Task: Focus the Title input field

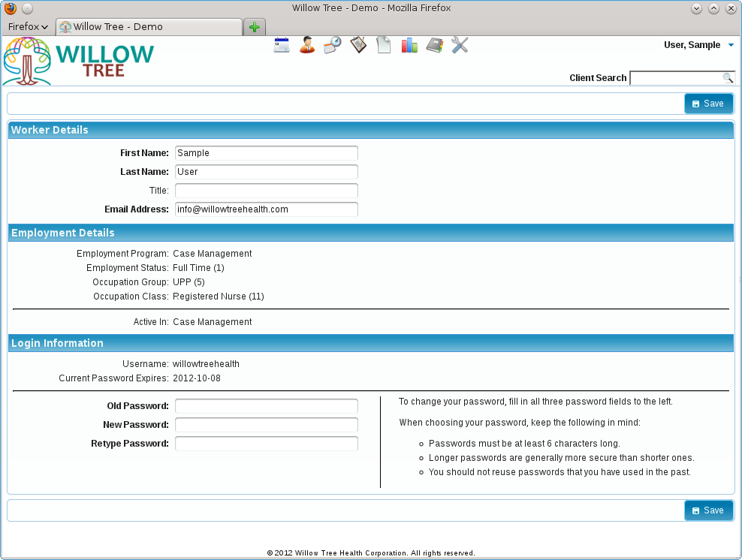Action: [267, 191]
